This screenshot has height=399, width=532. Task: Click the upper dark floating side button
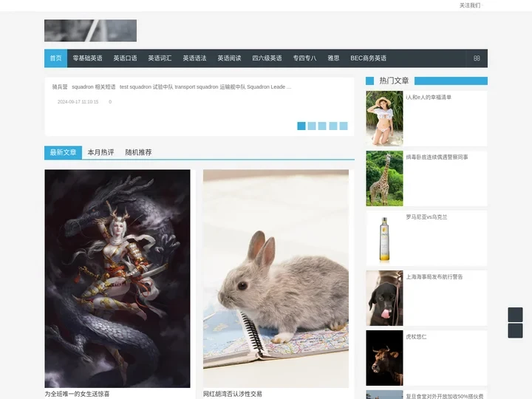(515, 315)
